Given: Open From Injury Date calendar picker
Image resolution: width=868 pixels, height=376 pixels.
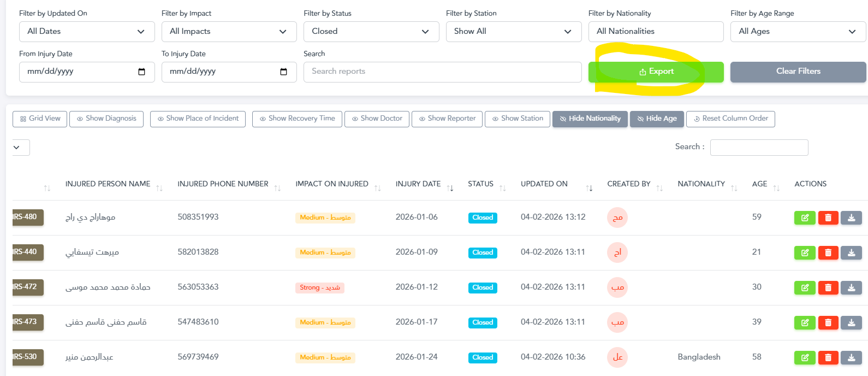Looking at the screenshot, I should (x=142, y=72).
